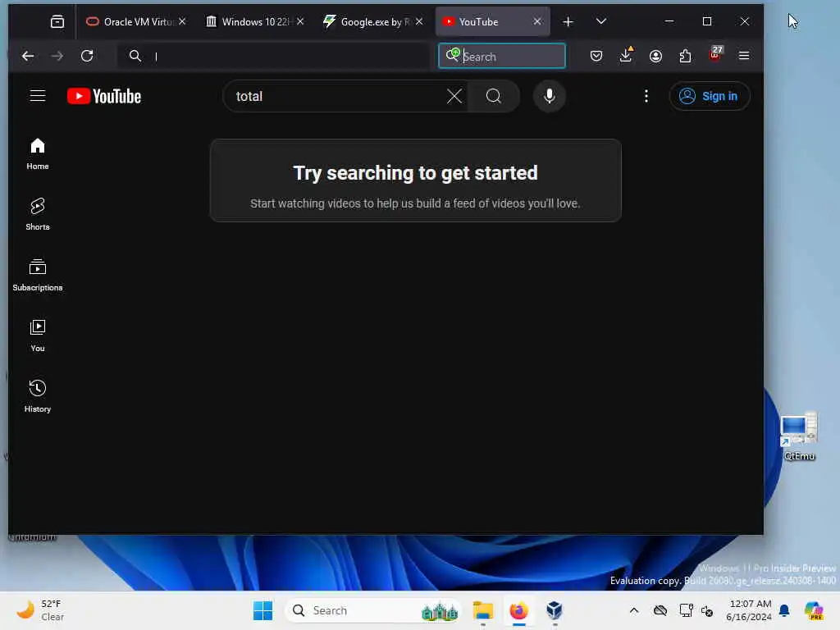
Task: Close the YouTube tab
Action: [537, 21]
